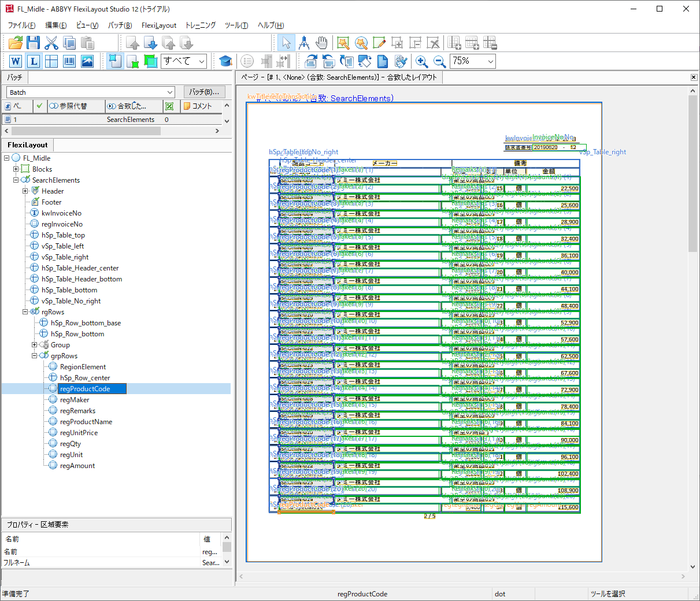Select the hSp_Table_Header_bottom tree item
The width and height of the screenshot is (700, 601).
(x=82, y=279)
